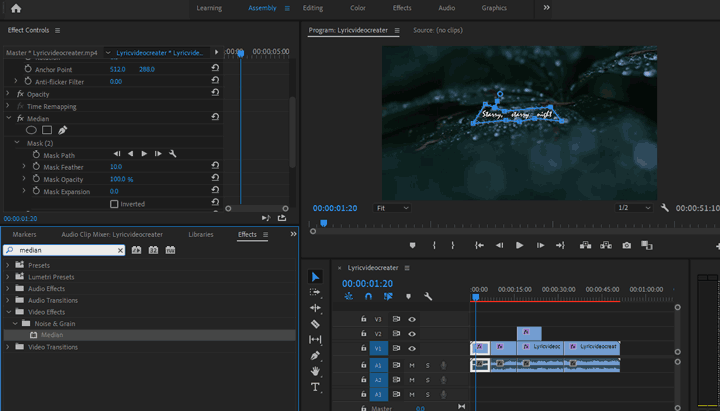Enable the timeline Snap magnet icon

pyautogui.click(x=368, y=297)
